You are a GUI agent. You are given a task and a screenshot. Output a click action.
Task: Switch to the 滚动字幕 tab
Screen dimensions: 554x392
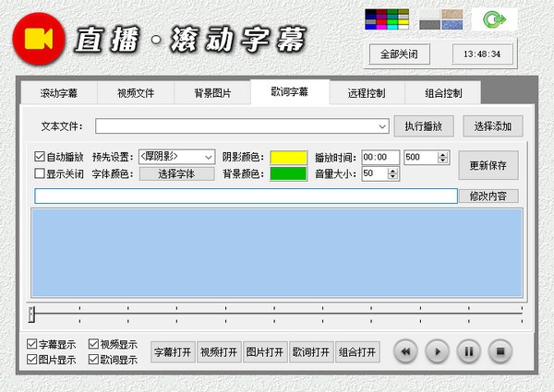59,93
